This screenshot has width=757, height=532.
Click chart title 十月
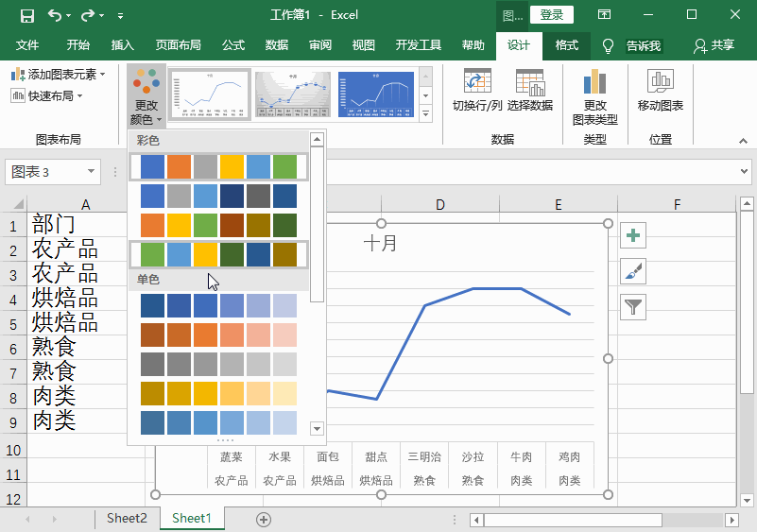pos(380,243)
